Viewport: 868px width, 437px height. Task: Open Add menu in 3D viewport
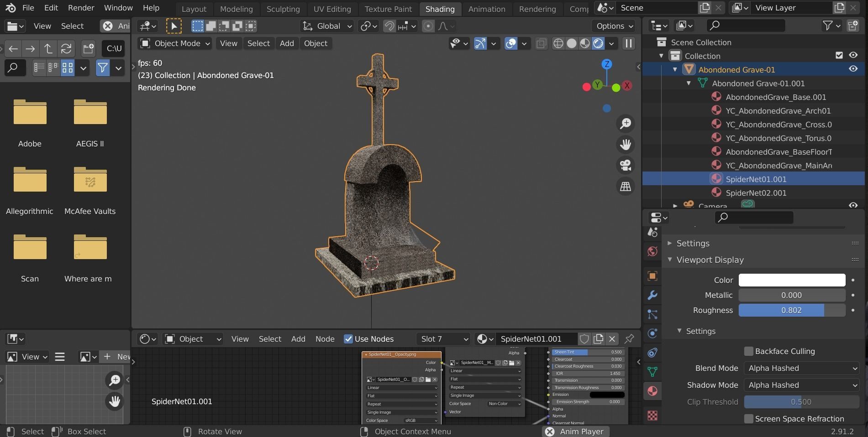point(287,43)
